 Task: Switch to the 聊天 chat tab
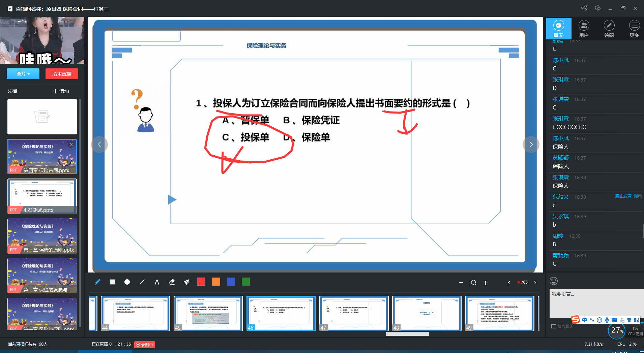pos(559,29)
